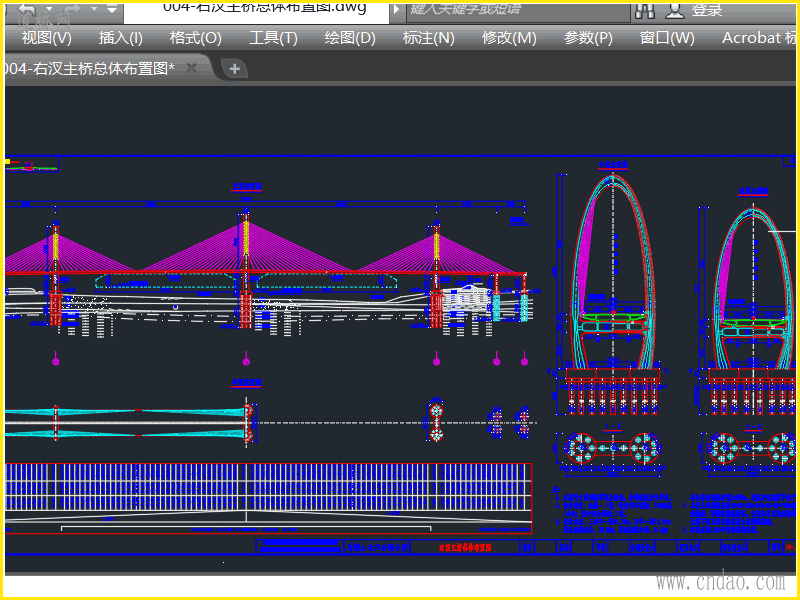The image size is (800, 600).
Task: Open the 视图(V) menu
Action: (x=46, y=38)
